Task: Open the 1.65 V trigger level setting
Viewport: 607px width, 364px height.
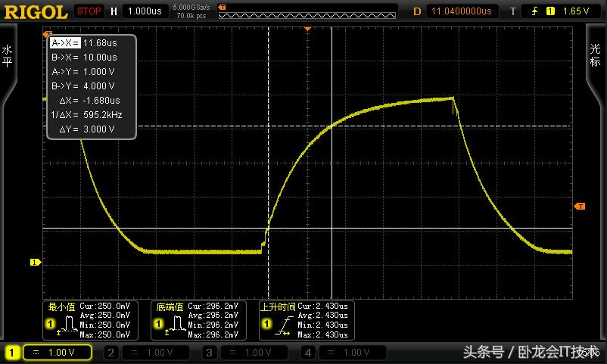Action: tap(575, 11)
